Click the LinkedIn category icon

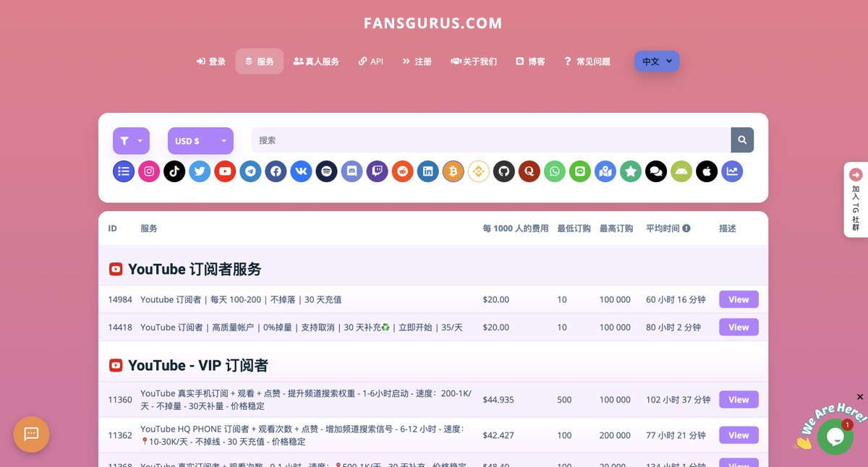[x=427, y=171]
